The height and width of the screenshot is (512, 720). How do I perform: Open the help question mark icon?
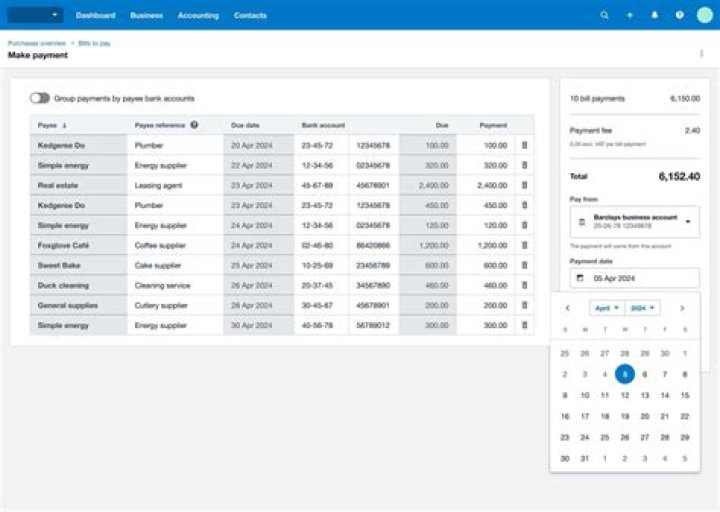coord(680,15)
